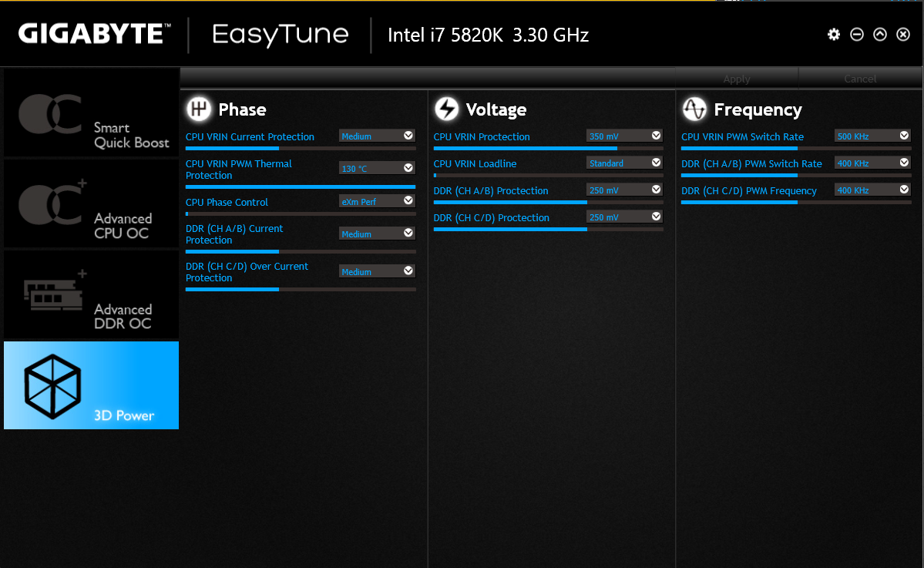Click the 'CPU VRIN Loadline' label
The width and height of the screenshot is (924, 568).
click(475, 164)
